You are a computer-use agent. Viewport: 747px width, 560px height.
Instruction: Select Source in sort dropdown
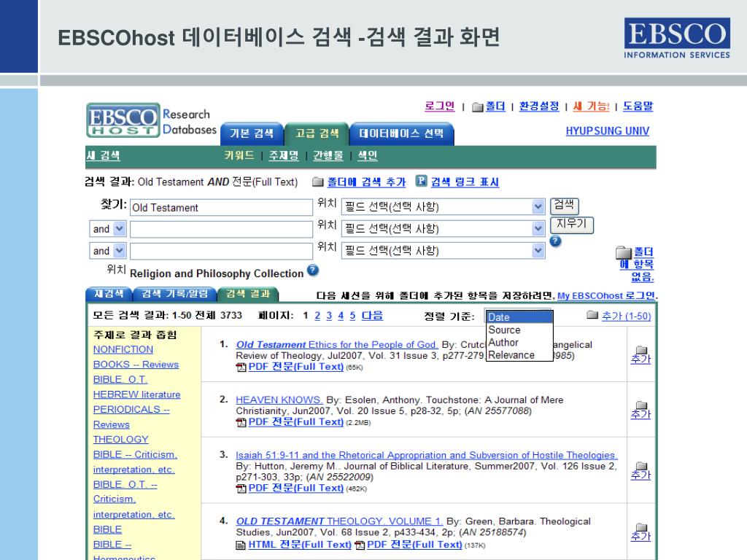coord(519,330)
